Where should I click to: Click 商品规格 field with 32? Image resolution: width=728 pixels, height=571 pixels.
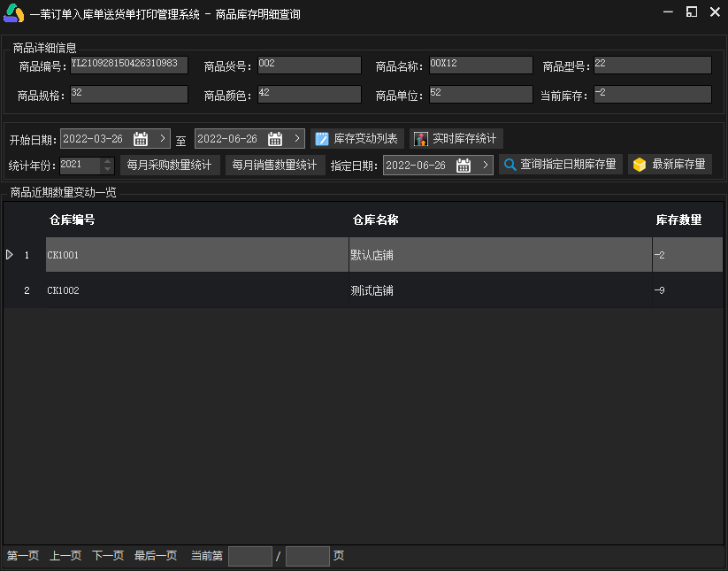pos(129,95)
